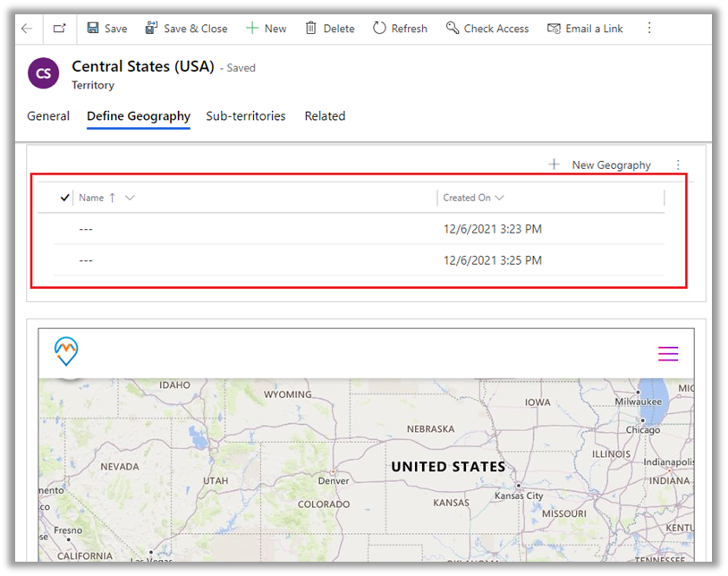Select the 3:23 PM geography row
Screen dimensions: 728x576
[268, 229]
